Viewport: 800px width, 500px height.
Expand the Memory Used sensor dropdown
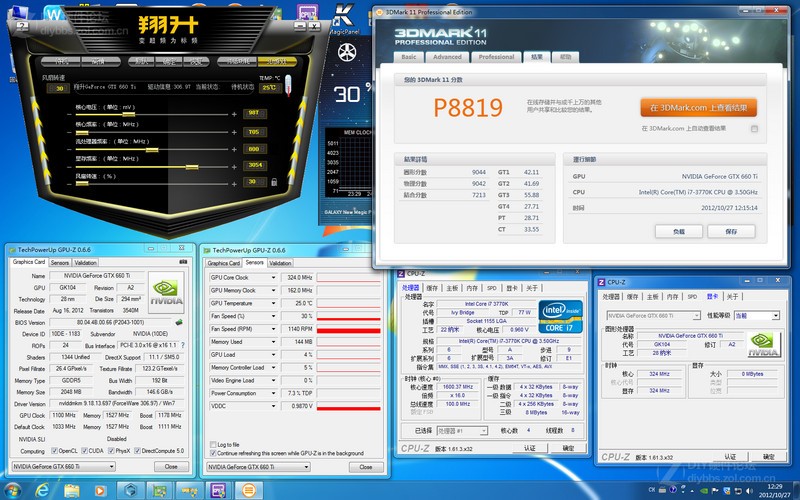click(x=273, y=342)
